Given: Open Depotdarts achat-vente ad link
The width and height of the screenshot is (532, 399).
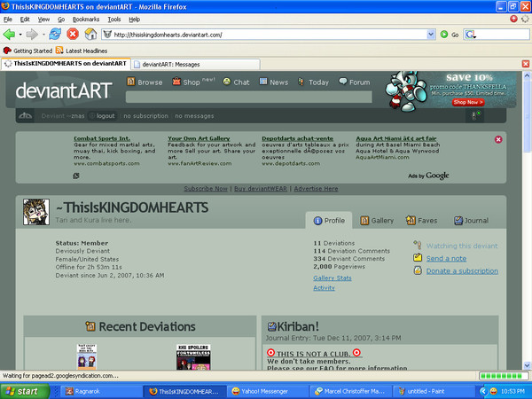Looking at the screenshot, I should (298, 138).
